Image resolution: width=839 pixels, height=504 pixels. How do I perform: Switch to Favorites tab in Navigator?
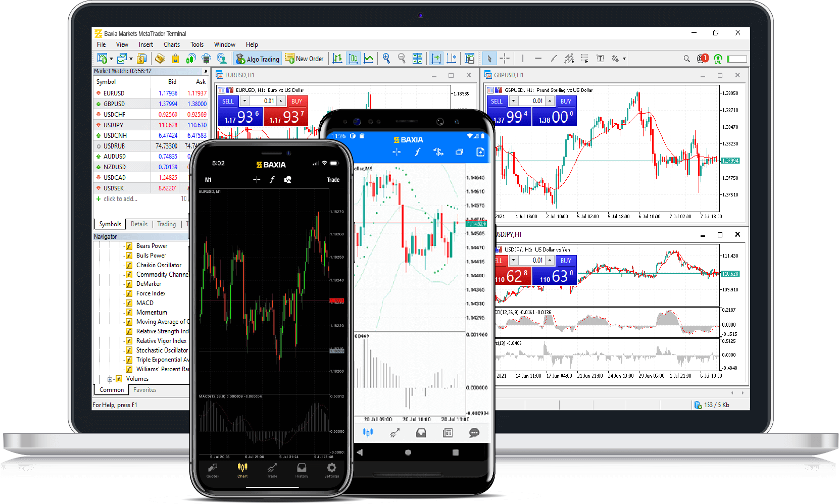pyautogui.click(x=145, y=389)
